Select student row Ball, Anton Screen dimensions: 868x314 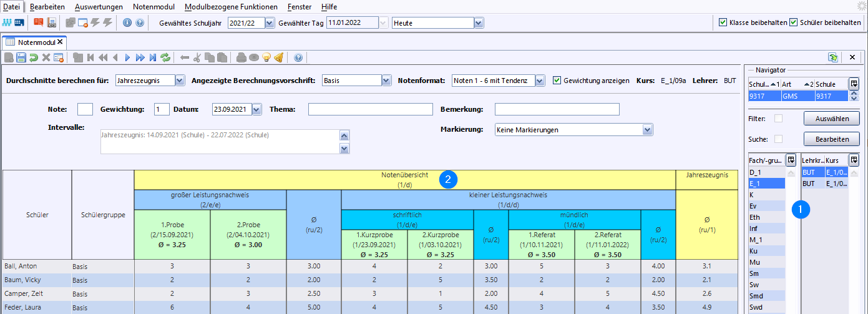pyautogui.click(x=371, y=266)
